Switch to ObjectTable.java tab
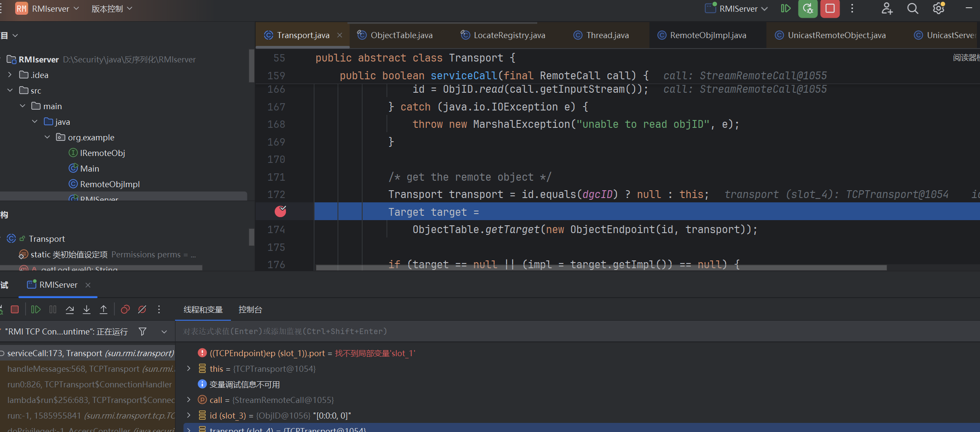This screenshot has width=980, height=432. [401, 35]
